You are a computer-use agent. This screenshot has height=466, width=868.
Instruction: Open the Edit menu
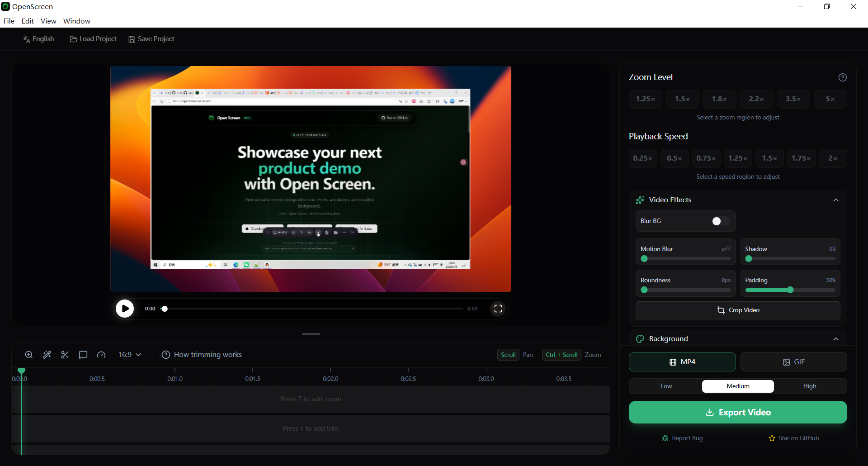(28, 21)
